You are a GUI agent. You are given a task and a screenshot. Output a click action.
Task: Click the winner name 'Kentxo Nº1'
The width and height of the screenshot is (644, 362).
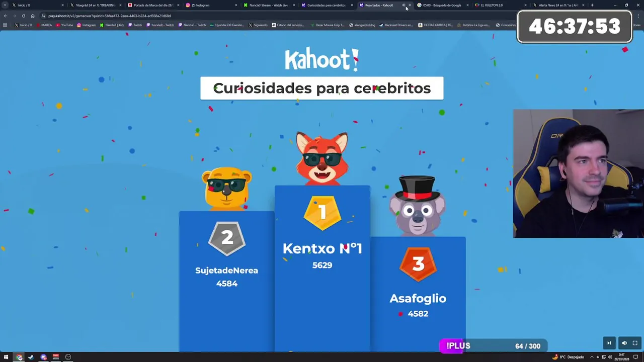pyautogui.click(x=322, y=248)
